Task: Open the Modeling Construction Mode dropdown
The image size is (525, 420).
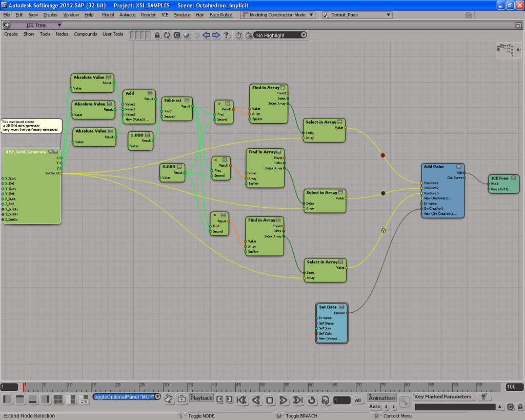Action: [x=277, y=15]
